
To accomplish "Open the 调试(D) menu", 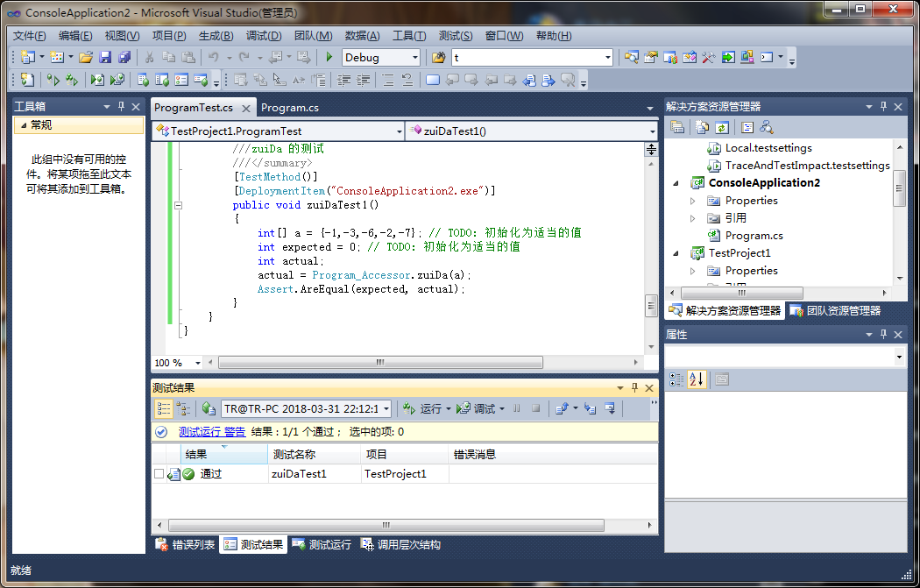I will coord(264,36).
